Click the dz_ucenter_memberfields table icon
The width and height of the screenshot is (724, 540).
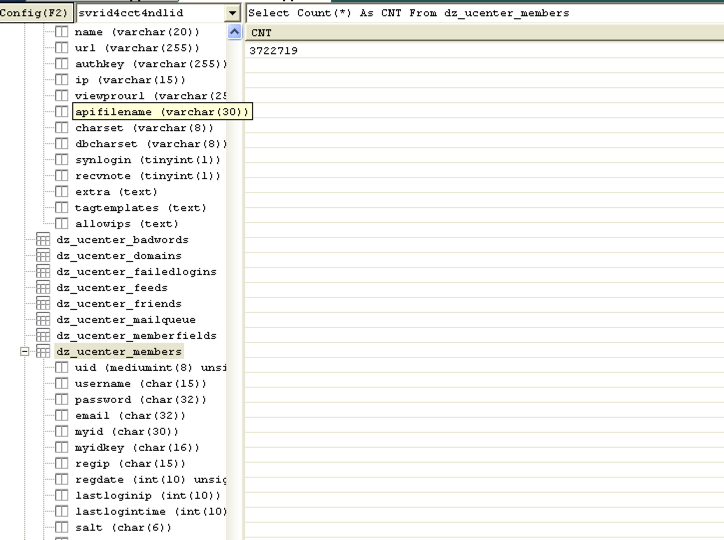[x=43, y=336]
